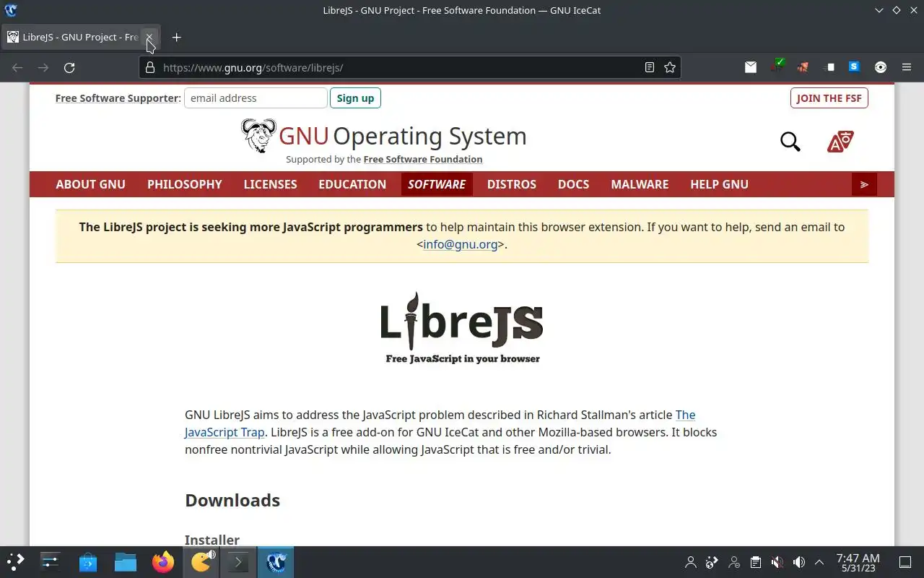Open the clipboard tray icon
Viewport: 924px width, 578px height.
pos(756,562)
